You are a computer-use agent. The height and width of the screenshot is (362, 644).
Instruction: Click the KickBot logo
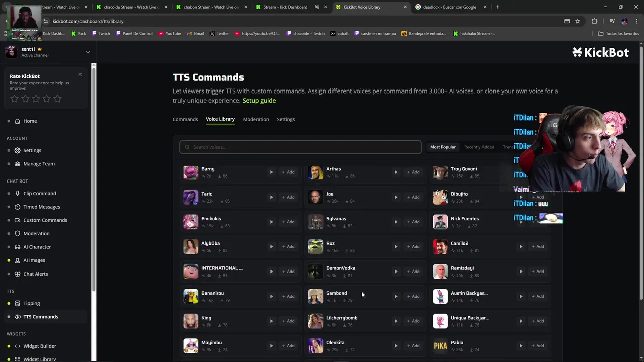pyautogui.click(x=600, y=52)
